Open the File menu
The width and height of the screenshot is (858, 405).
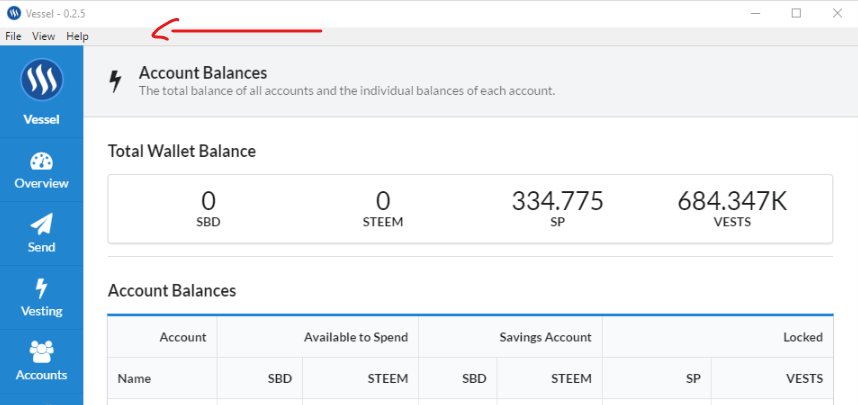click(13, 37)
